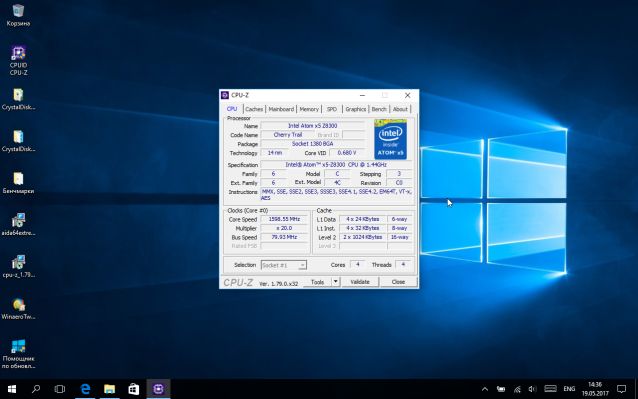
Task: Click the Intel Inside Atom x5 logo
Action: tap(390, 139)
